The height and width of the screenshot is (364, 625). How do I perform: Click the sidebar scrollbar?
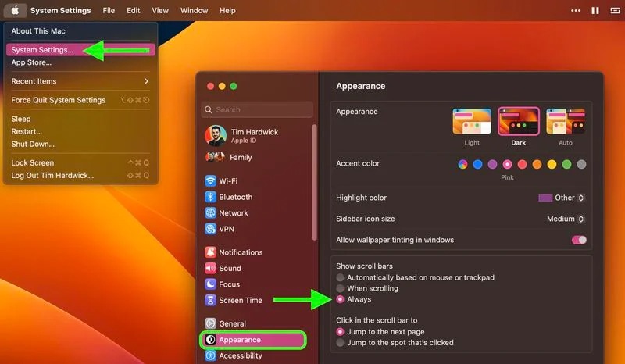315,182
